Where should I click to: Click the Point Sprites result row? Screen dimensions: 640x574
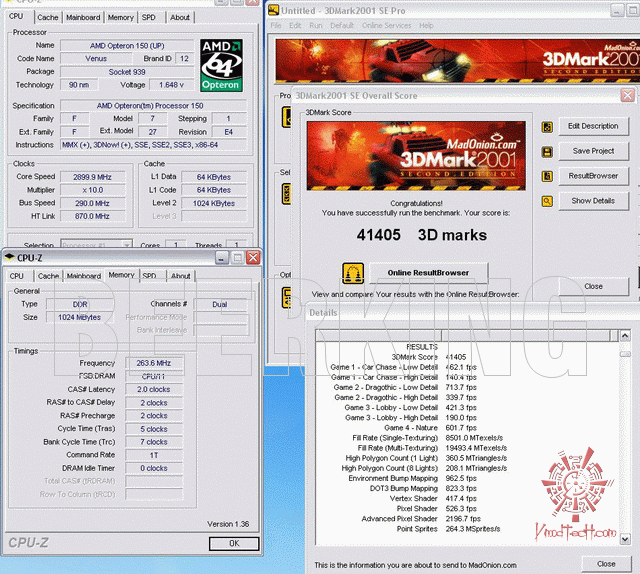click(448, 529)
